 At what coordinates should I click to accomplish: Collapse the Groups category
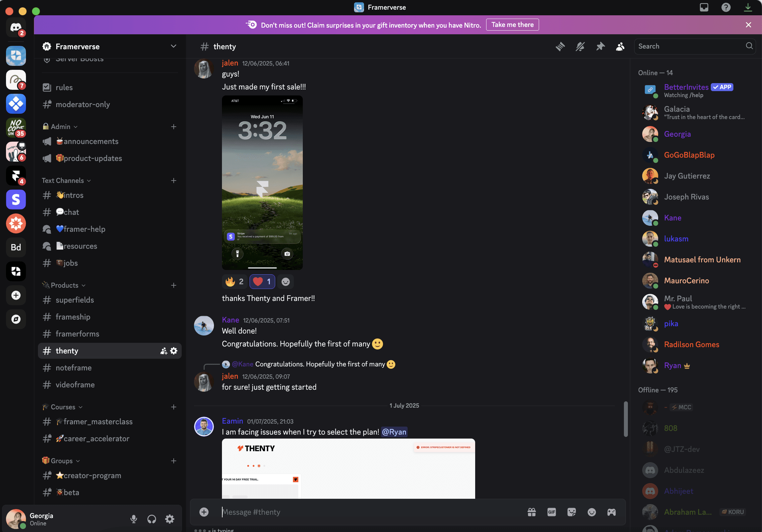61,461
